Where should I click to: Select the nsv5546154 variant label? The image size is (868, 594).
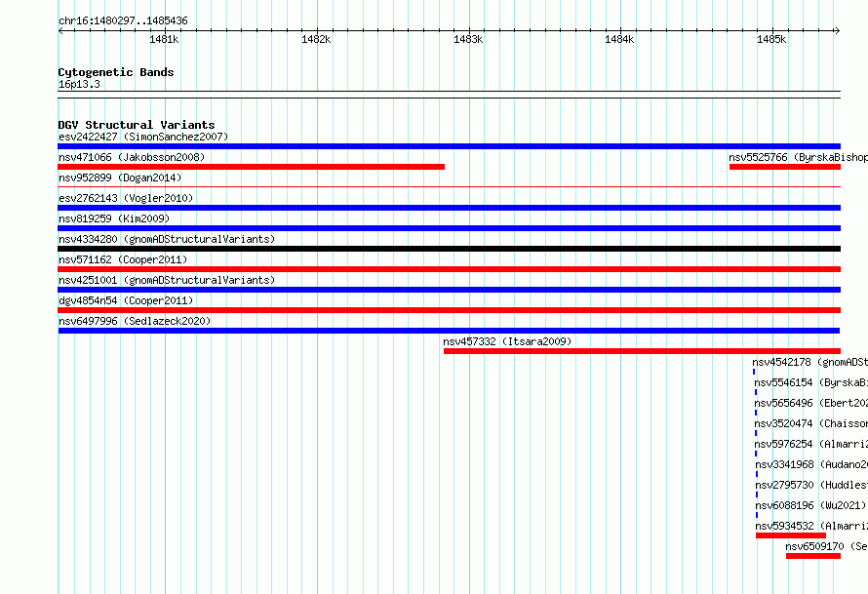[811, 382]
